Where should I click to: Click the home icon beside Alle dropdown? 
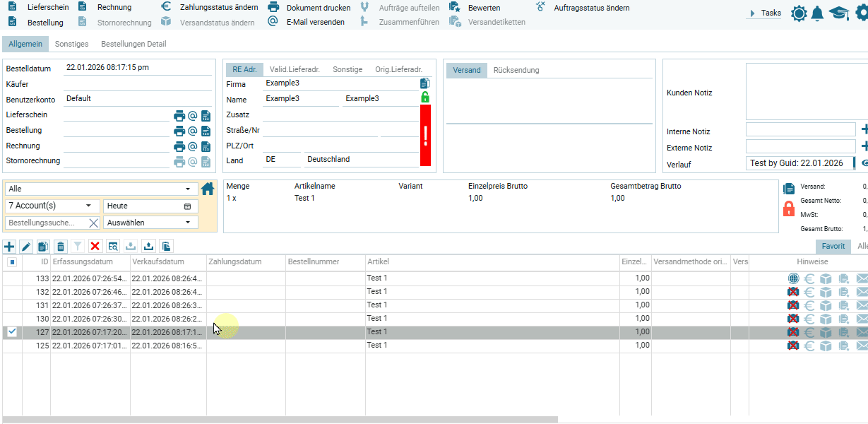coord(208,189)
